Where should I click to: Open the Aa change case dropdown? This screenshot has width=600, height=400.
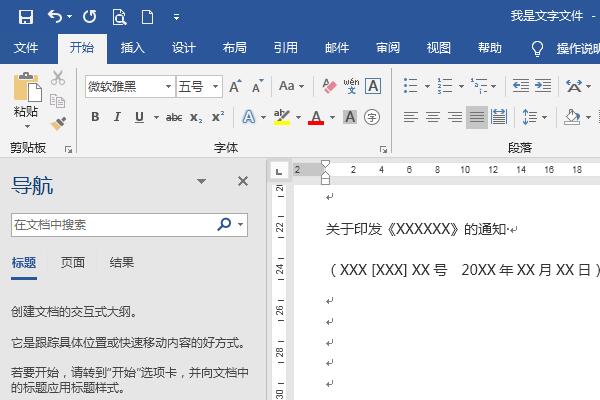[x=291, y=86]
